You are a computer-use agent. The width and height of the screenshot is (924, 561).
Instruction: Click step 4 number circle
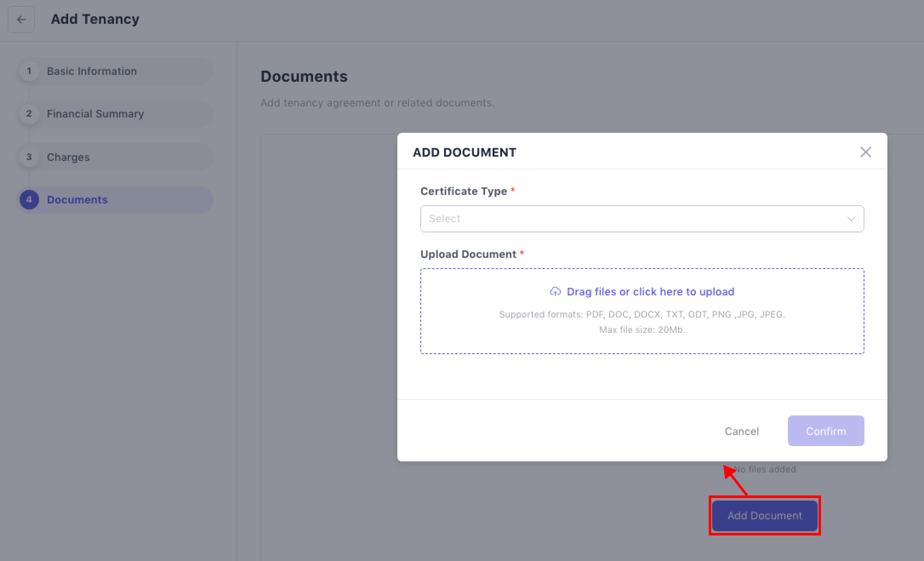click(x=29, y=200)
